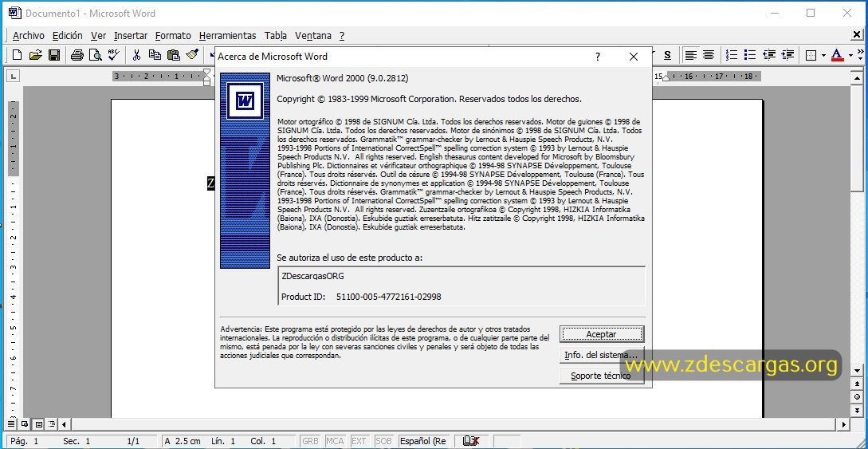Switch to Web Layout view icon
The height and width of the screenshot is (449, 868).
tap(25, 424)
